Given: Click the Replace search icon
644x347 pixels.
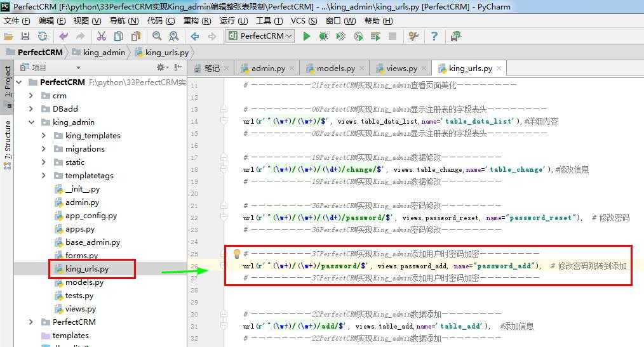Looking at the screenshot, I should [174, 37].
